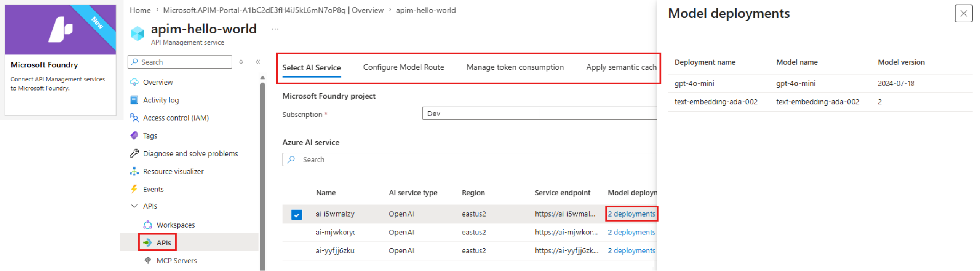Click the MCP Servers icon
Viewport: 980px width, 271px height.
148,260
